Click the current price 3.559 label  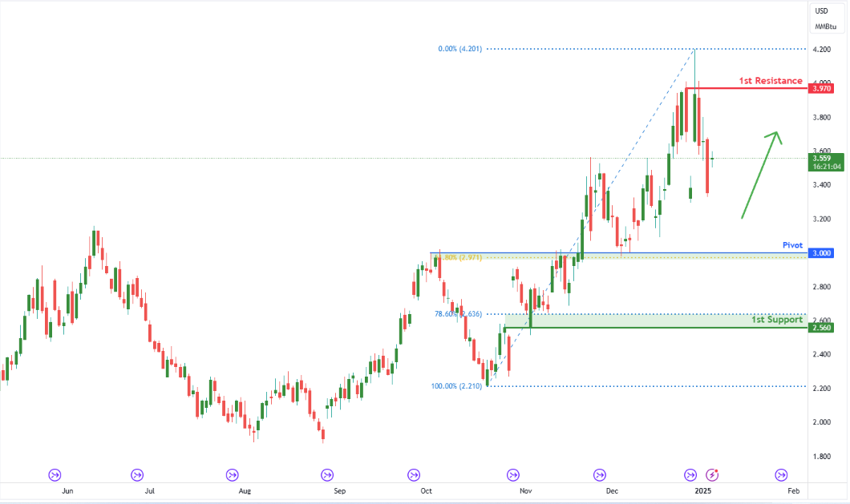[x=823, y=158]
